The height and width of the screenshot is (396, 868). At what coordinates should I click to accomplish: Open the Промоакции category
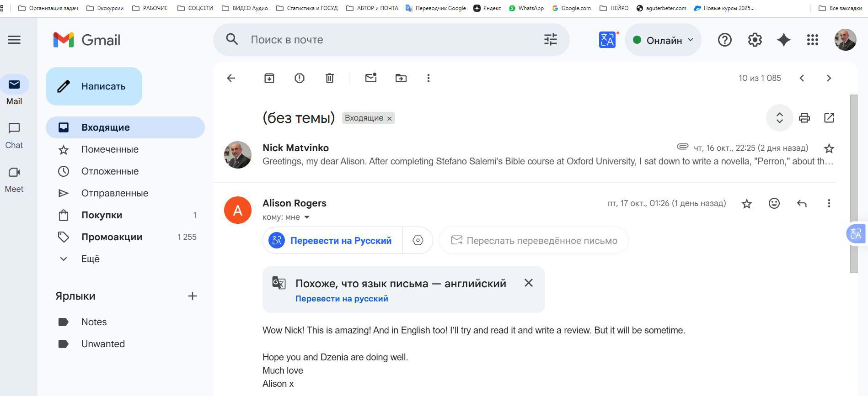pos(112,237)
